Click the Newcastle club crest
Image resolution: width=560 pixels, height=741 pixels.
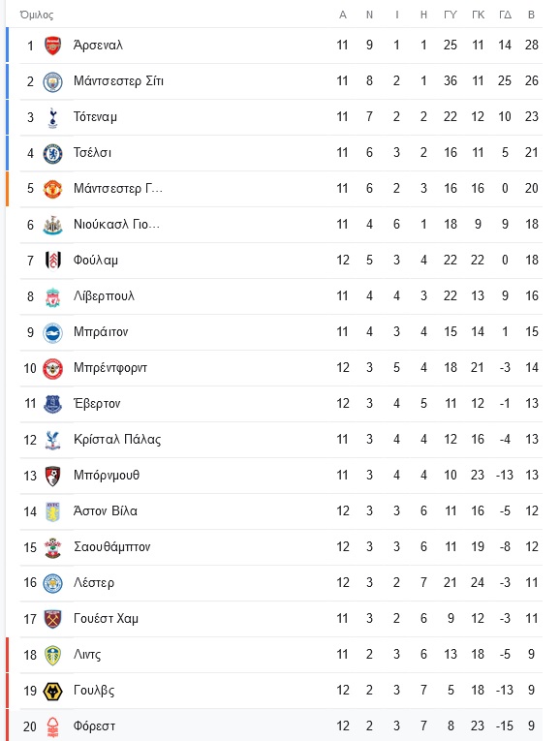[52, 225]
